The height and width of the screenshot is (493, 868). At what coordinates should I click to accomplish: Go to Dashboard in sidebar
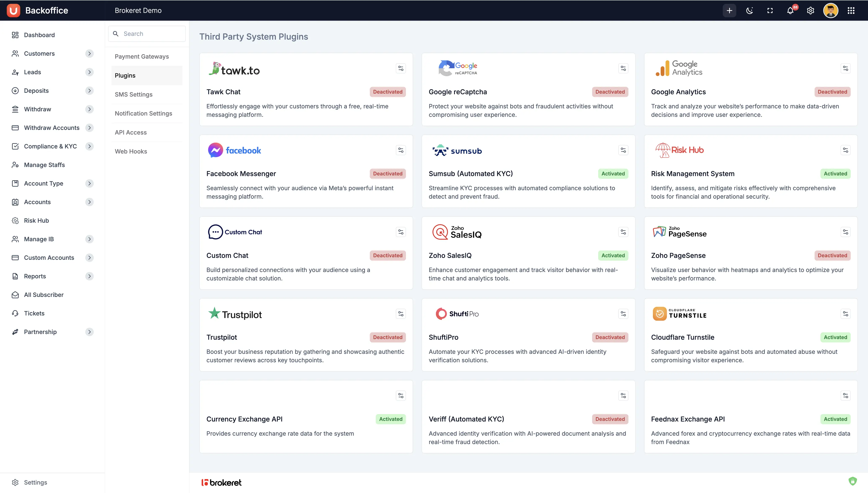pos(39,35)
